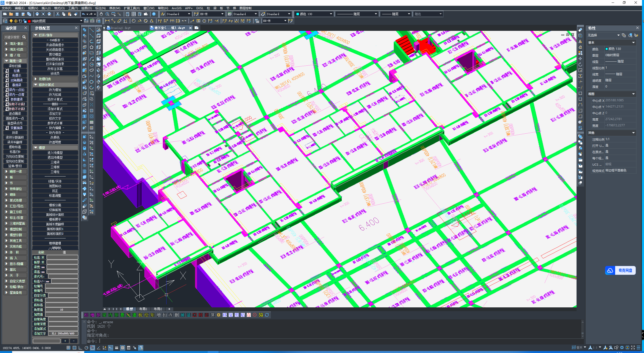The height and width of the screenshot is (353, 644).
Task: Click the 梁标扫描 button
Action: [15, 66]
